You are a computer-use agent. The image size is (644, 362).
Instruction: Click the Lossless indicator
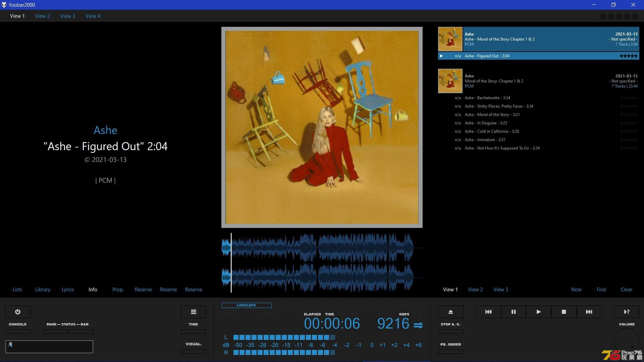247,305
